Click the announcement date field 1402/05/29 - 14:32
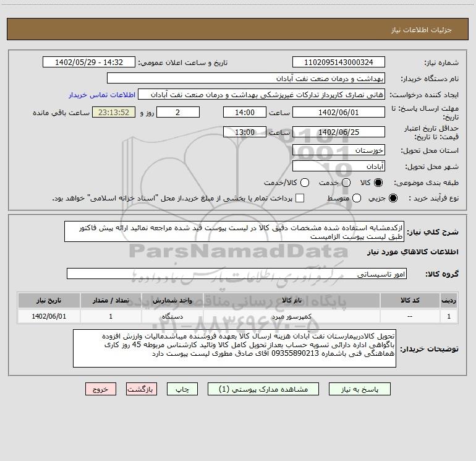The height and width of the screenshot is (461, 476). (x=89, y=62)
